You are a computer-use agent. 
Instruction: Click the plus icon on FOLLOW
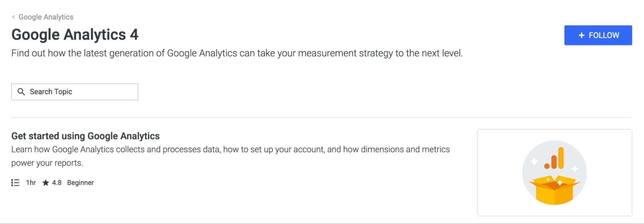click(582, 35)
